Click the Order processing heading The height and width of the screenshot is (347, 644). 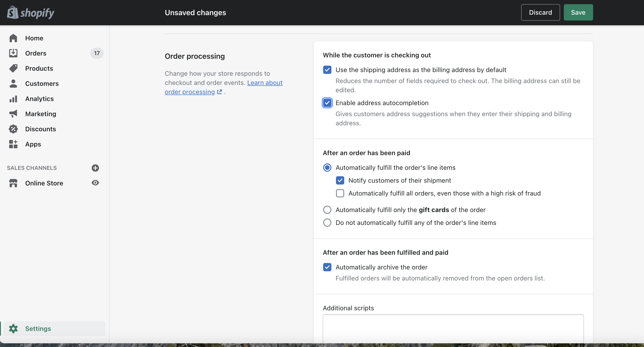coord(195,56)
